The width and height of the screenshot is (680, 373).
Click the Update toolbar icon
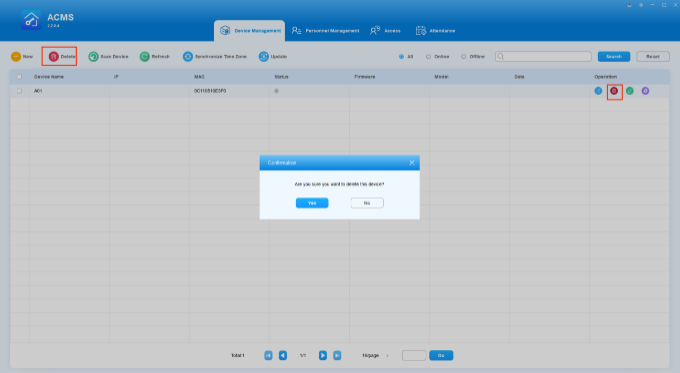264,56
